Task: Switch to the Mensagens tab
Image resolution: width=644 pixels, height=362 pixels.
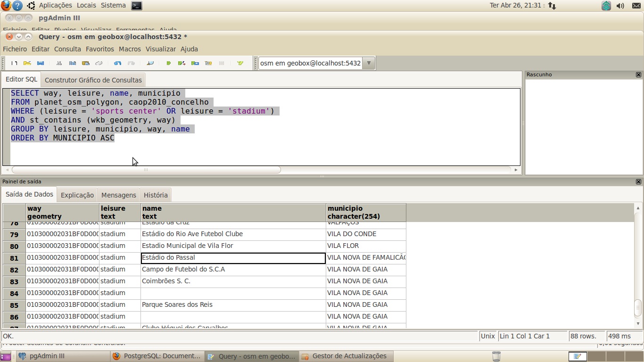Action: pos(119,195)
